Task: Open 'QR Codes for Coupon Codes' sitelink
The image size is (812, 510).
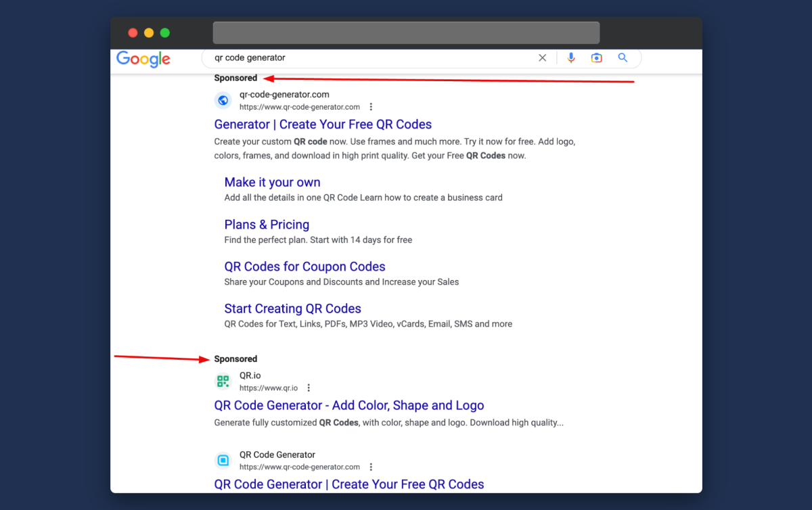Action: [304, 266]
